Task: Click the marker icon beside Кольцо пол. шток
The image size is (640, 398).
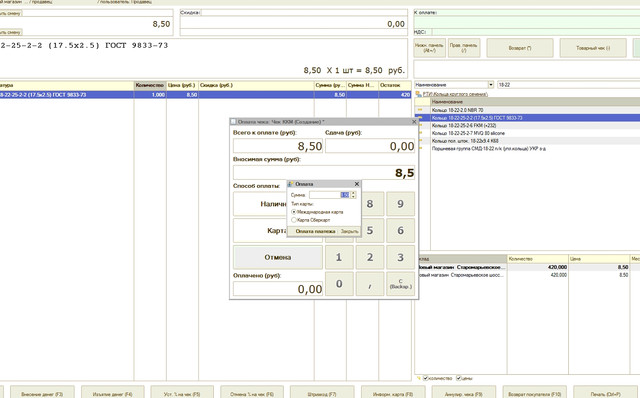Action: [x=420, y=141]
